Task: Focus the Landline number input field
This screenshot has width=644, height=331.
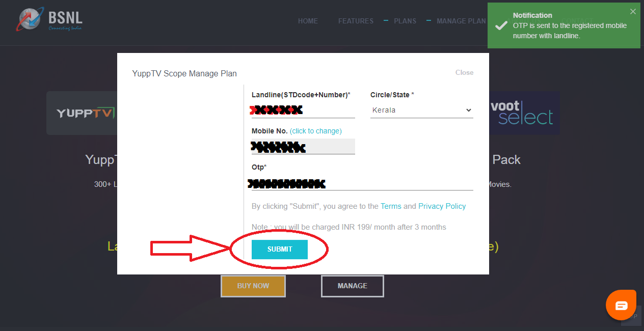Action: [x=303, y=110]
